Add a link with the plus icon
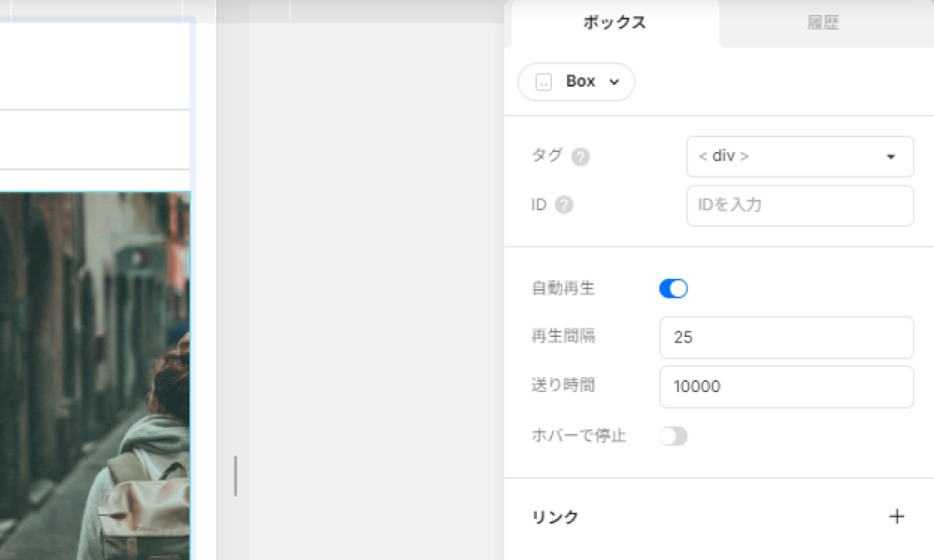This screenshot has width=934, height=560. (897, 517)
